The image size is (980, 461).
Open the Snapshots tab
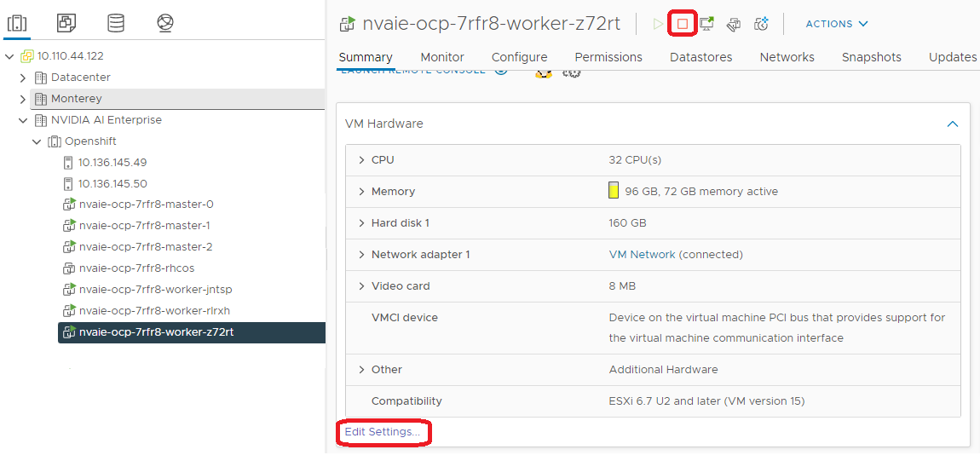pos(871,57)
